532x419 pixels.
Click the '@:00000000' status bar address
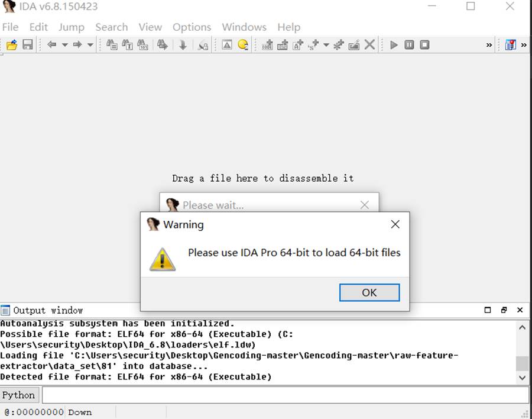coord(34,412)
